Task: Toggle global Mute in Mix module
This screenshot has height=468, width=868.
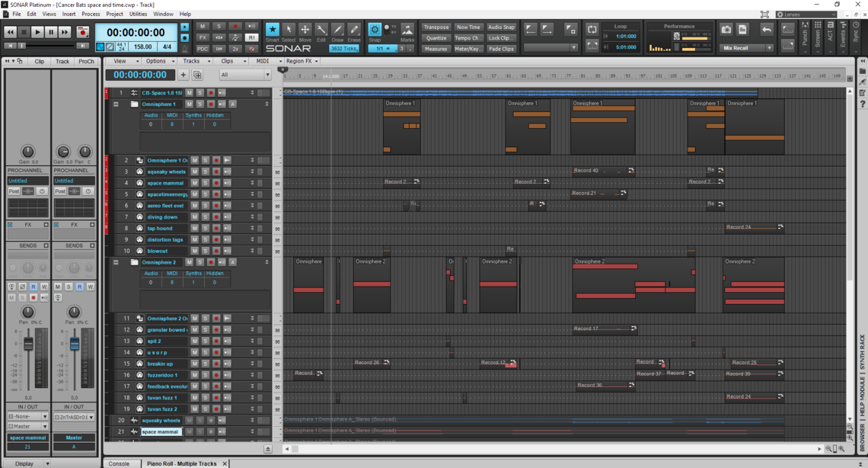Action: (x=203, y=27)
